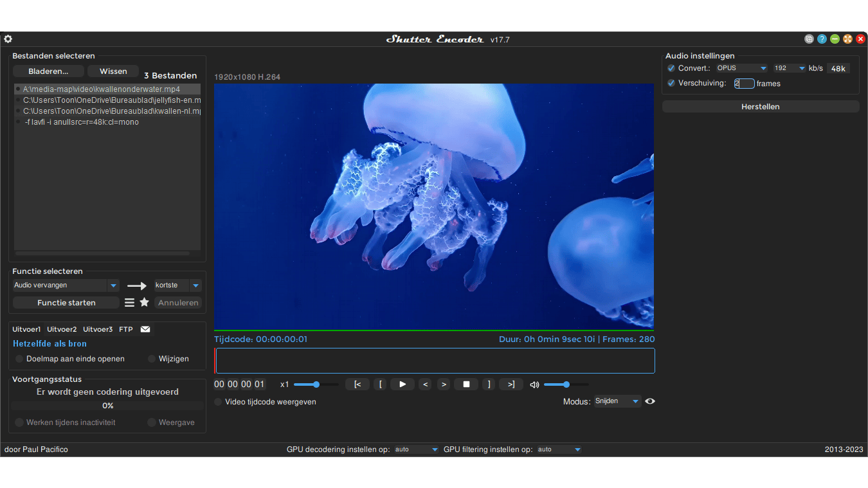Click the Bladeren... button
This screenshot has width=868, height=488.
[48, 71]
